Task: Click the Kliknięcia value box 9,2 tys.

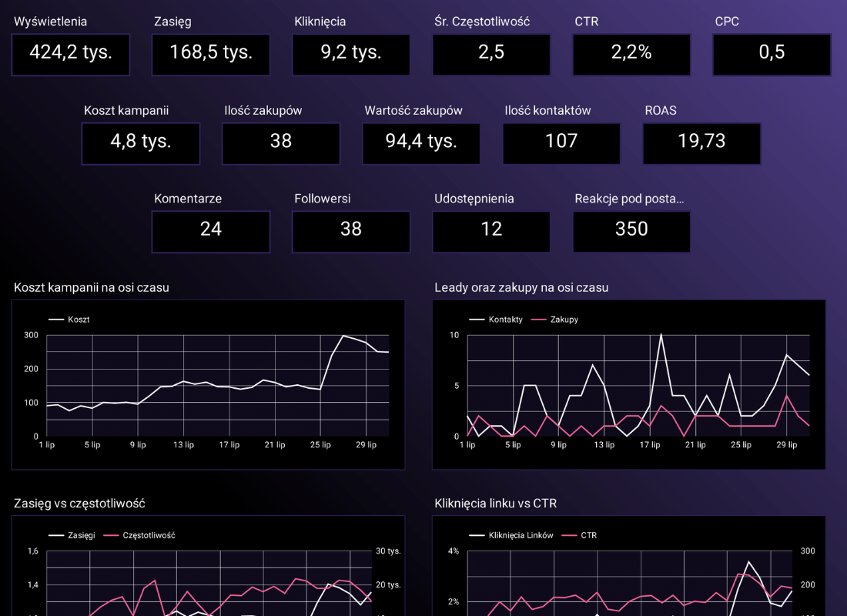Action: 351,54
